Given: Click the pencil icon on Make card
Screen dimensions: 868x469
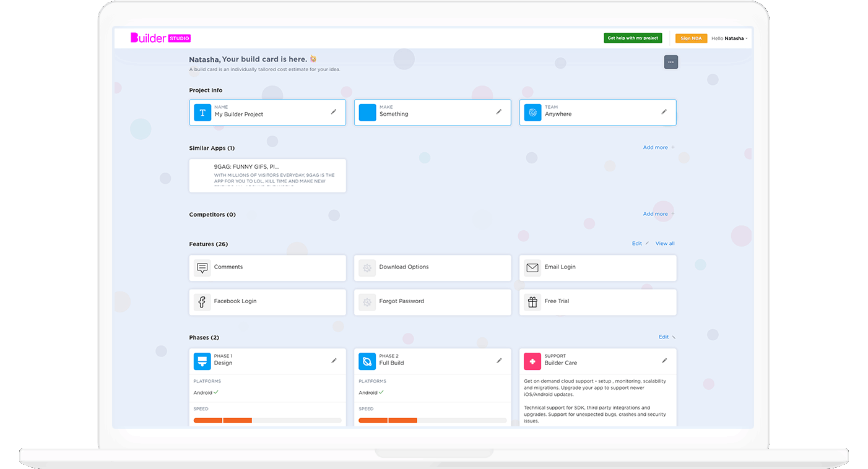Looking at the screenshot, I should (x=499, y=112).
